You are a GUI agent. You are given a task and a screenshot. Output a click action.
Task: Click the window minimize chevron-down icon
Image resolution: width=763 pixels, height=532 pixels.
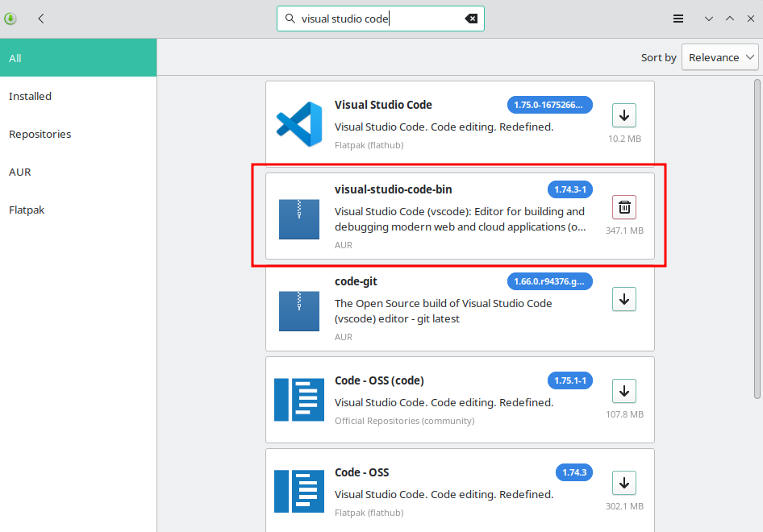[x=709, y=19]
